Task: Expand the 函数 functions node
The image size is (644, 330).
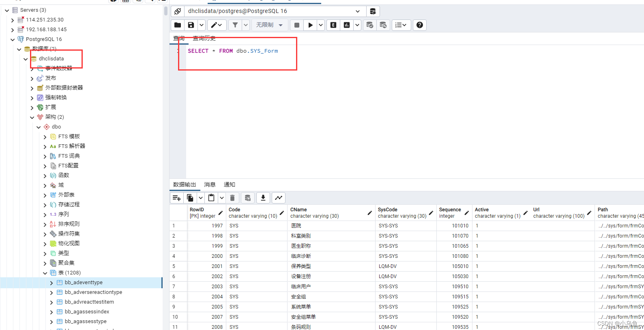Action: pyautogui.click(x=45, y=176)
